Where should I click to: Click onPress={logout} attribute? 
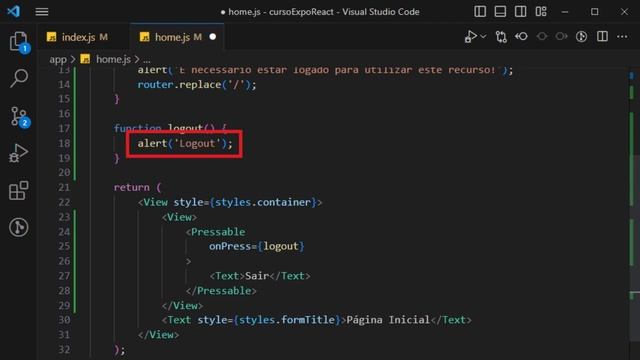point(257,246)
